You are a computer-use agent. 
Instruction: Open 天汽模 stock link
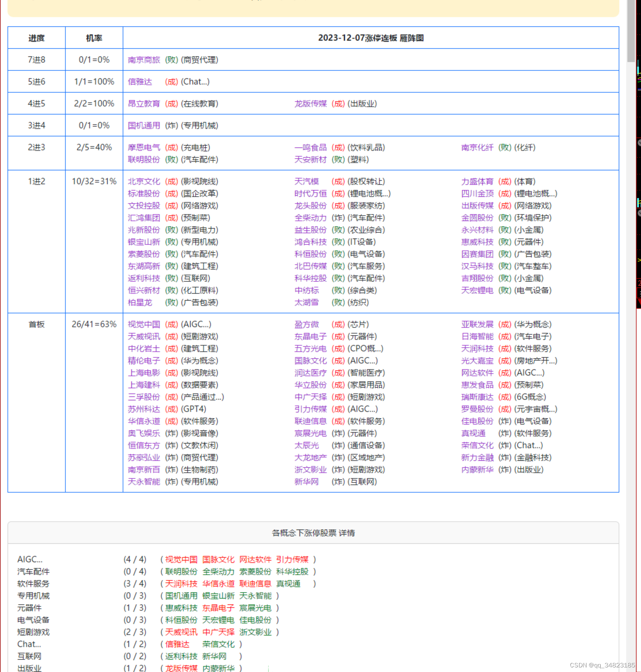[x=306, y=181]
